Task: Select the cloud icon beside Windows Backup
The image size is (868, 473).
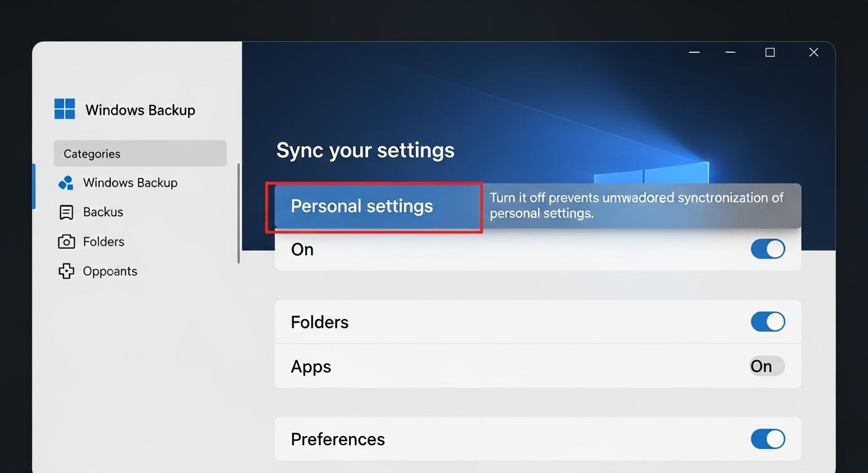Action: [x=65, y=182]
